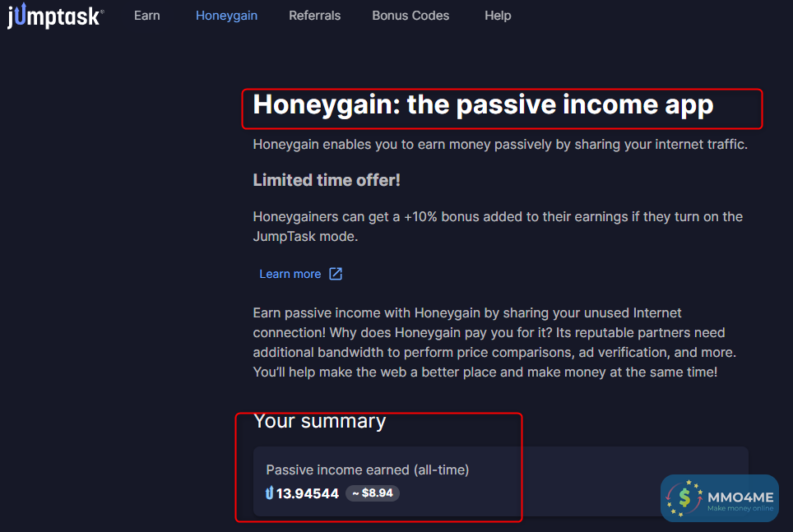The height and width of the screenshot is (532, 793).
Task: Open the Bonus Codes page
Action: 410,16
